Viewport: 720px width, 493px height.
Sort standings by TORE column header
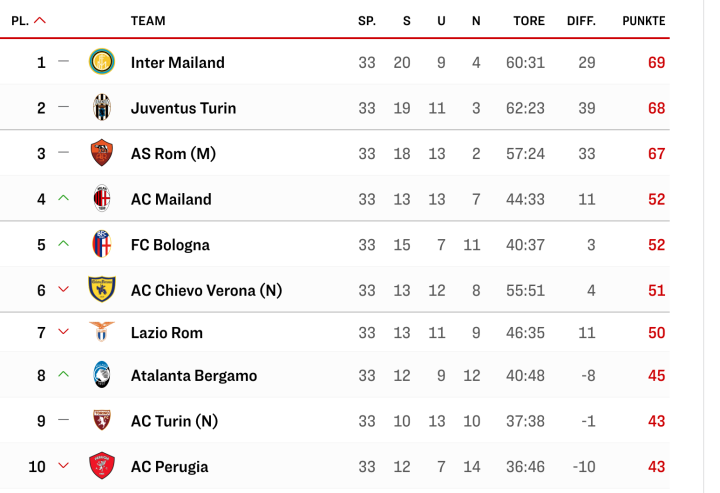click(x=529, y=20)
